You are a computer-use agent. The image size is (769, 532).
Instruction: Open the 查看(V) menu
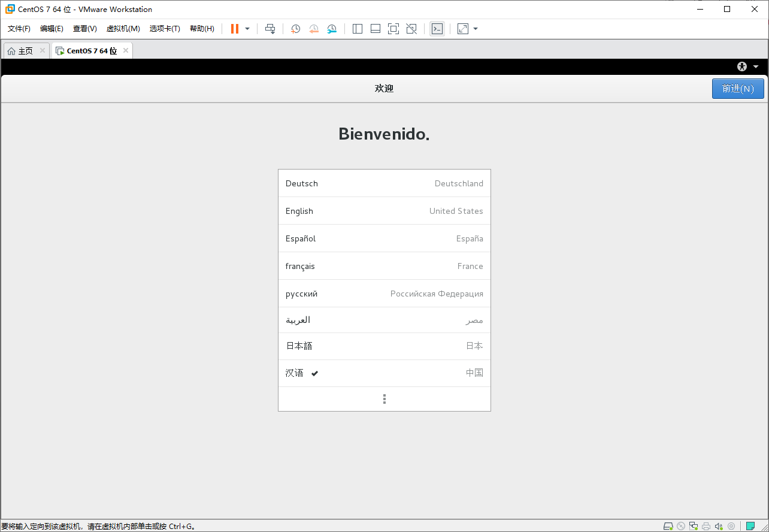(85, 29)
